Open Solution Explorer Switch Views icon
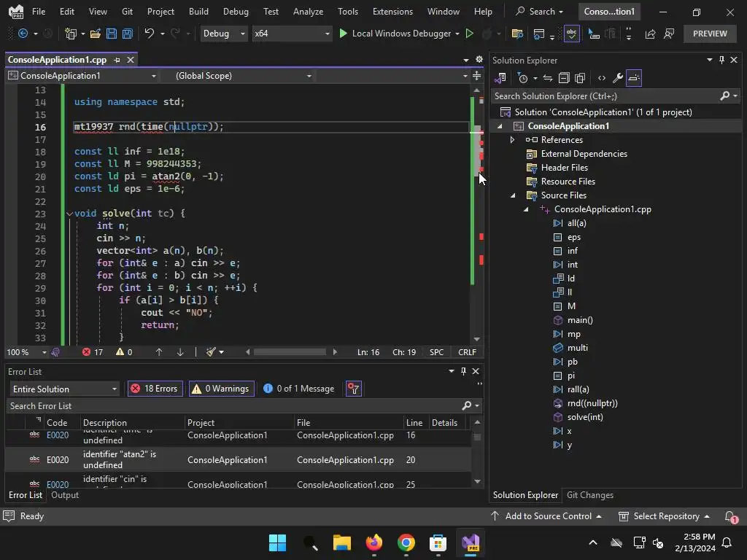Screen dimensions: 747x560 tap(500, 77)
